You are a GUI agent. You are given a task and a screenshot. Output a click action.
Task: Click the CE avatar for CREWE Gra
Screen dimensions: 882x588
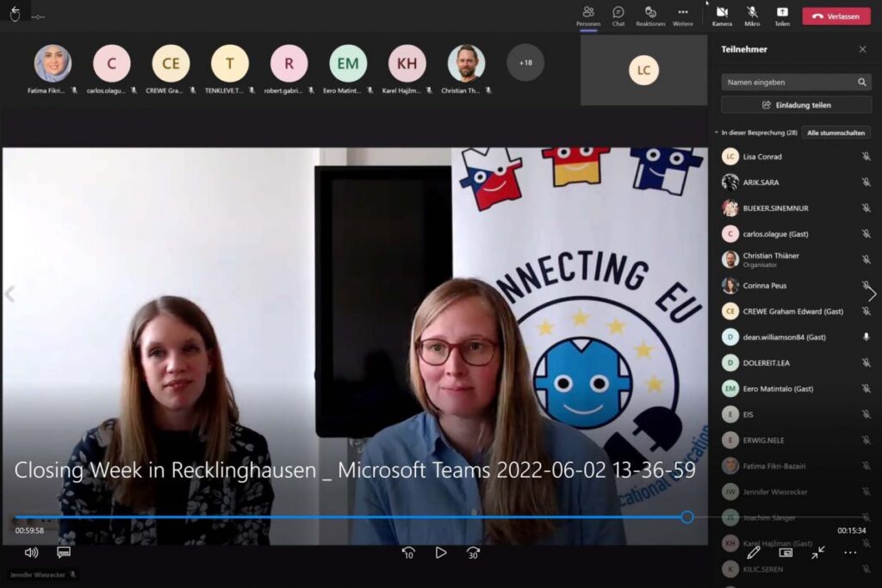pyautogui.click(x=171, y=64)
